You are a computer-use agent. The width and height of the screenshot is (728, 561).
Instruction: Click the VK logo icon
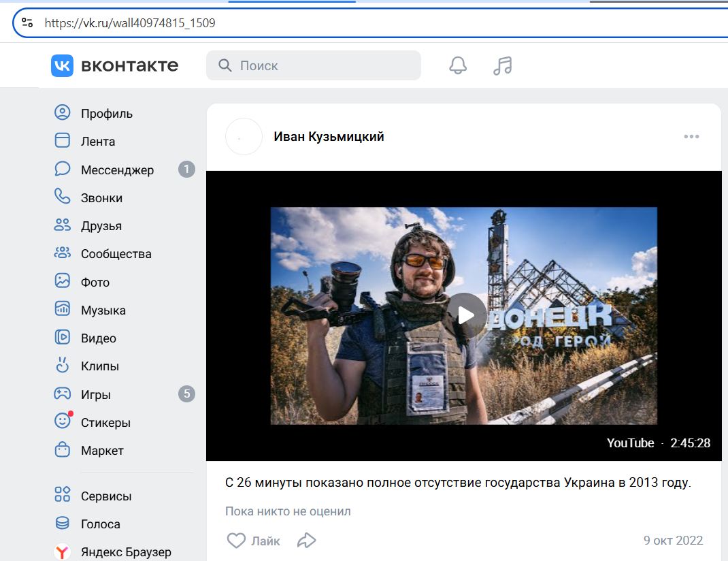point(62,65)
